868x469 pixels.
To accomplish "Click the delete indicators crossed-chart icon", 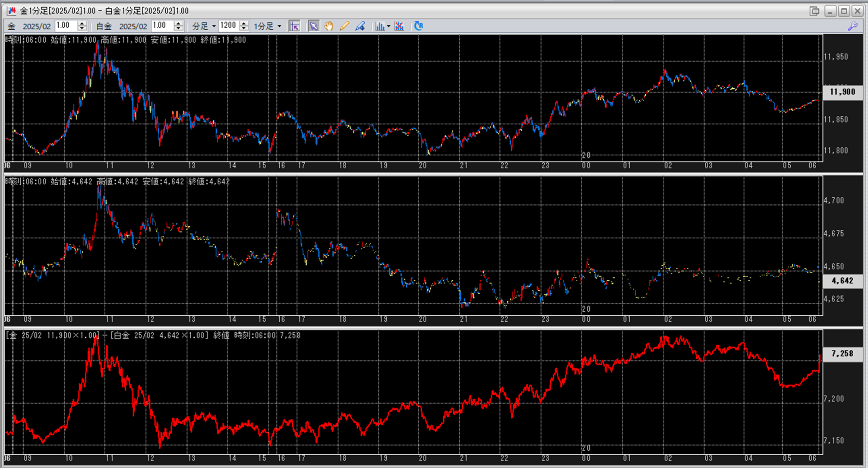I will coord(399,26).
